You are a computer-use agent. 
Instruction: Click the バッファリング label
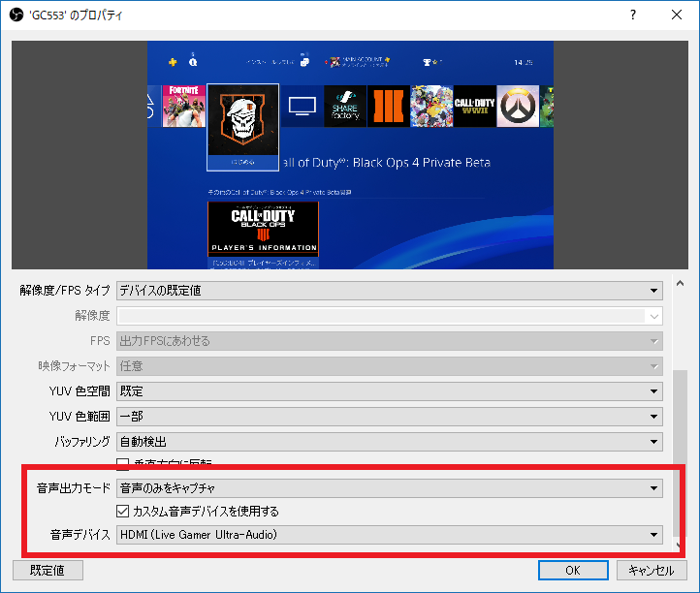point(82,442)
